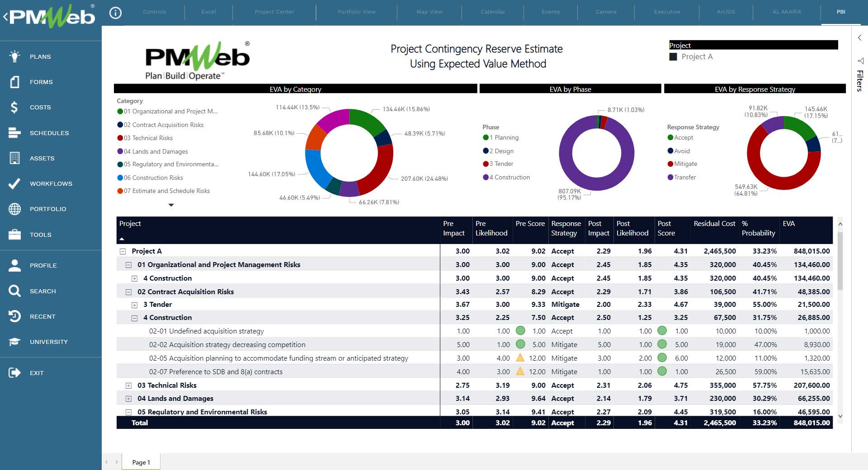This screenshot has width=868, height=470.
Task: Open the Plans lightbulb icon
Action: pyautogui.click(x=15, y=56)
